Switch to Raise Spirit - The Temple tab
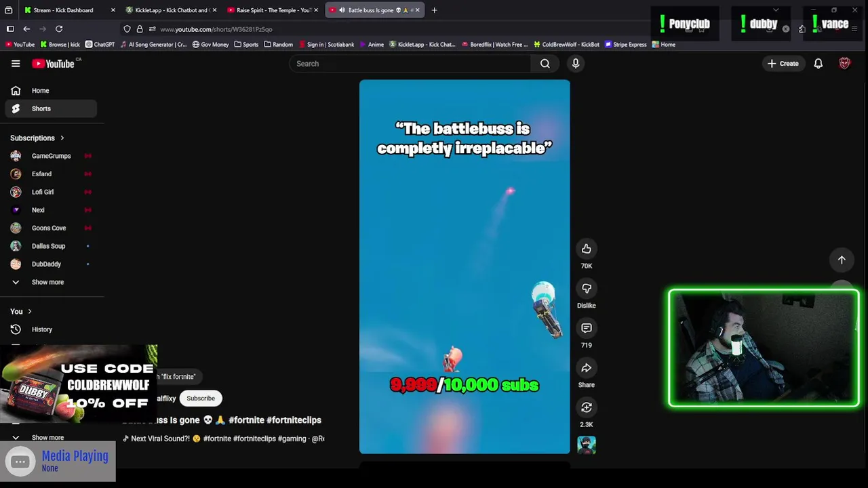Viewport: 868px width, 488px height. point(273,10)
